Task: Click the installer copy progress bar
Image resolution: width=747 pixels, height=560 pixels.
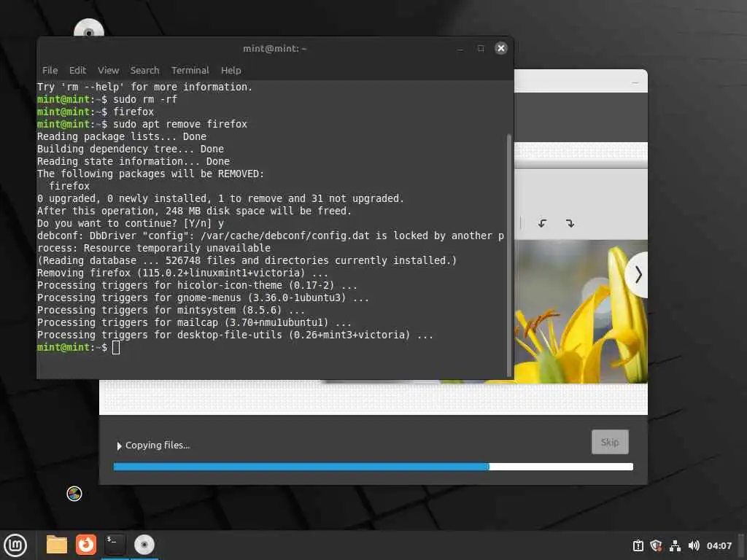Action: [373, 467]
